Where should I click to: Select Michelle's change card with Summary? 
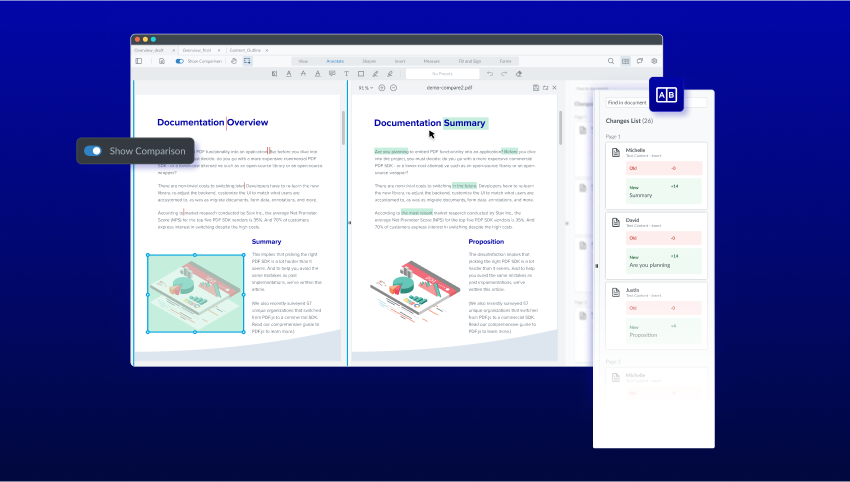(x=656, y=176)
